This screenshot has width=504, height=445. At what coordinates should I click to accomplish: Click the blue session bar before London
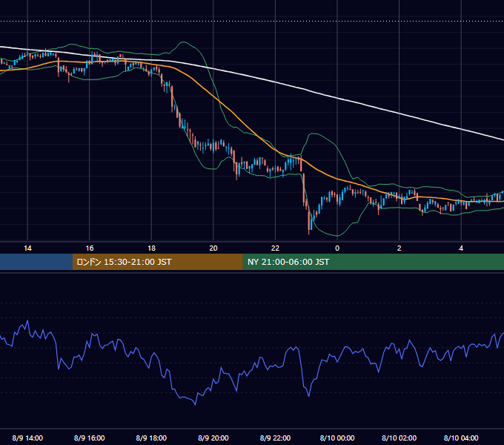[36, 262]
